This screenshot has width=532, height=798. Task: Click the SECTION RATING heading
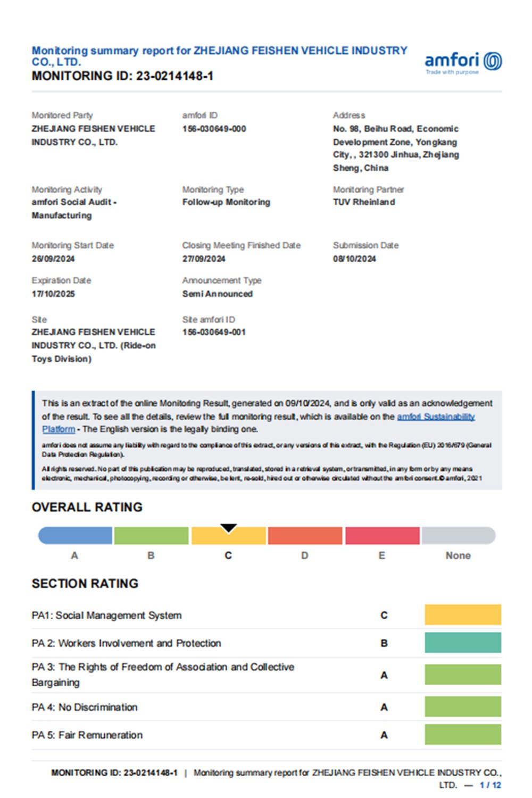pyautogui.click(x=85, y=584)
